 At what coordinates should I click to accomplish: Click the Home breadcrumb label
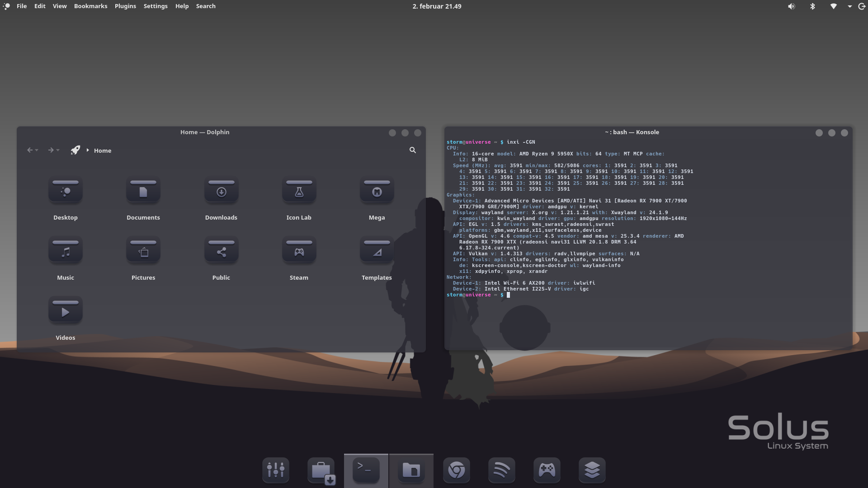tap(102, 150)
